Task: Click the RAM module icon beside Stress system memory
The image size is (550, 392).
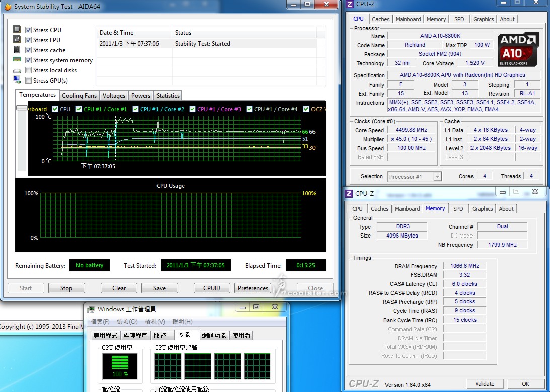Action: pos(17,59)
